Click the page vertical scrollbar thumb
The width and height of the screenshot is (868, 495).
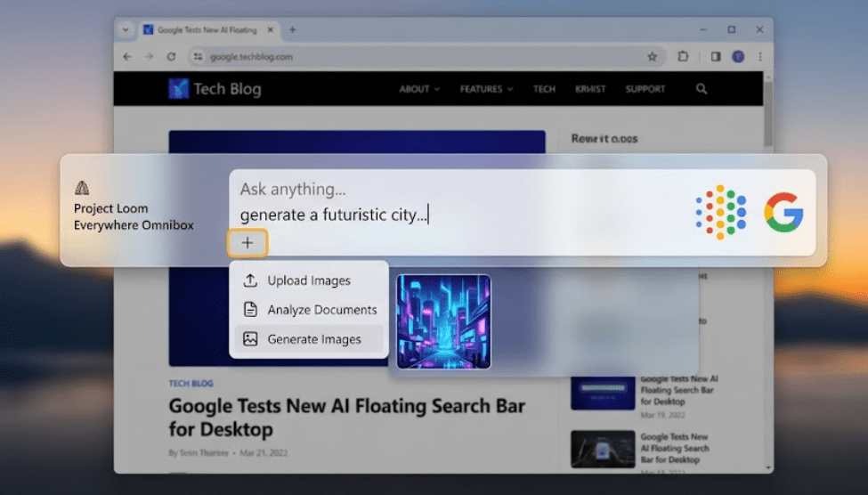767,117
